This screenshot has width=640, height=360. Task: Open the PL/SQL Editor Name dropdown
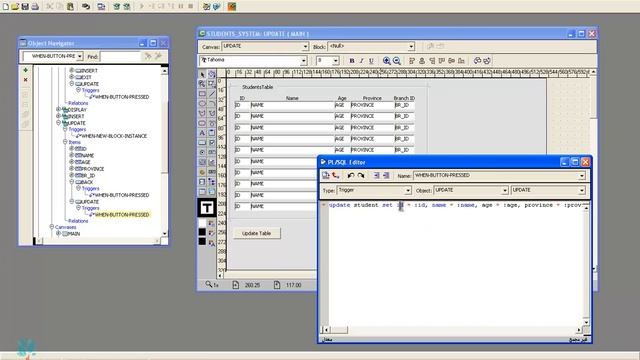pyautogui.click(x=582, y=176)
